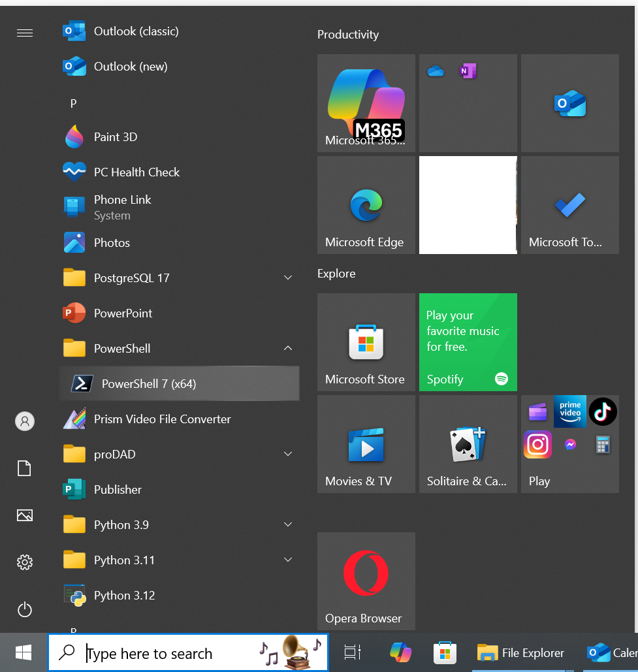Launch Phone Link

coord(179,208)
